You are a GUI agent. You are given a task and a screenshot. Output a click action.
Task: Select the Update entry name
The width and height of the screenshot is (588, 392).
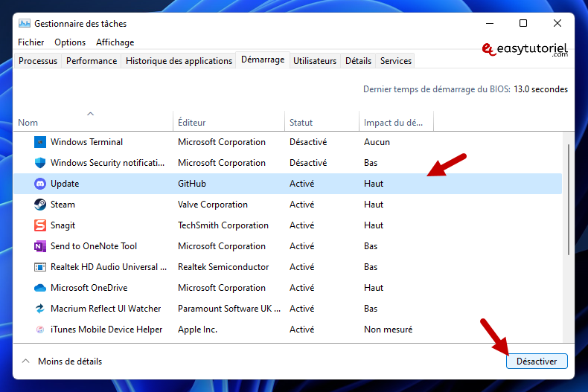[65, 184]
